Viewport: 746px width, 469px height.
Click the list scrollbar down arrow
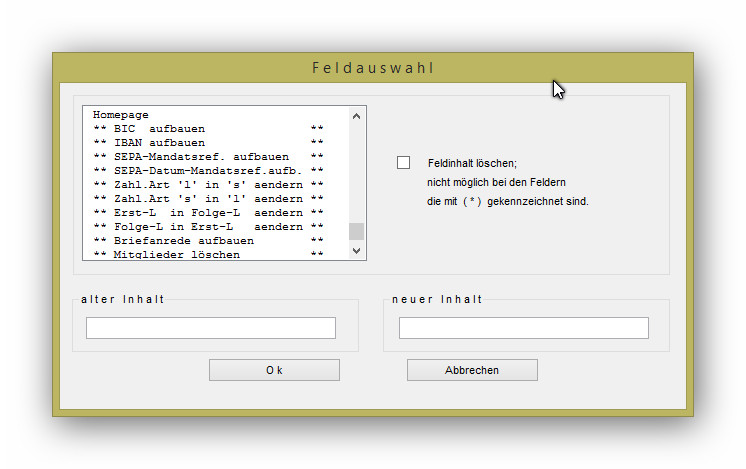pyautogui.click(x=356, y=251)
